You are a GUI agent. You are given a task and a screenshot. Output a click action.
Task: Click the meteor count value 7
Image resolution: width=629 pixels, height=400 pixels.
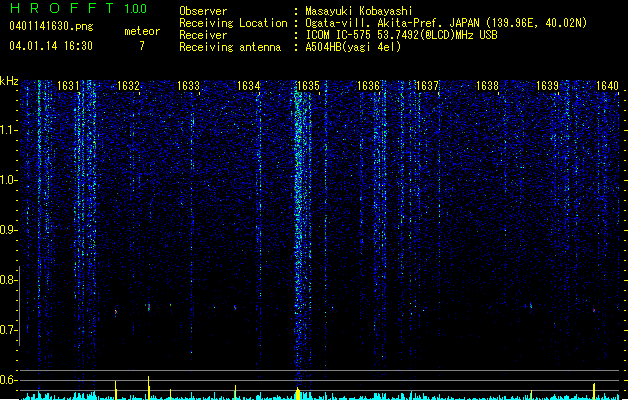click(142, 46)
